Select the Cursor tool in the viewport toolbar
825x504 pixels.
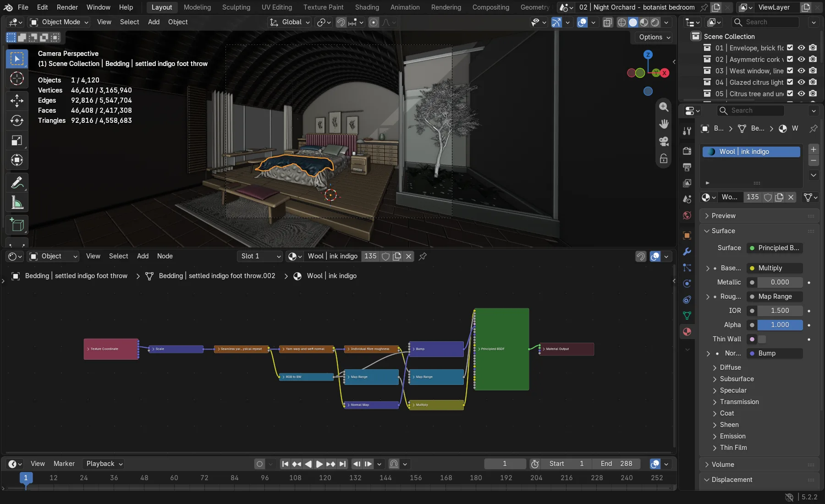tap(17, 79)
